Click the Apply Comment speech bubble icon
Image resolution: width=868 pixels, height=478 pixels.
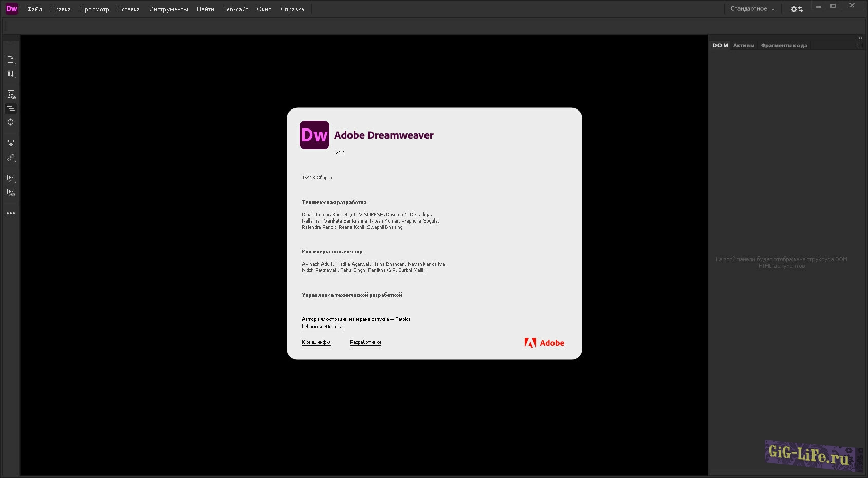pos(11,178)
